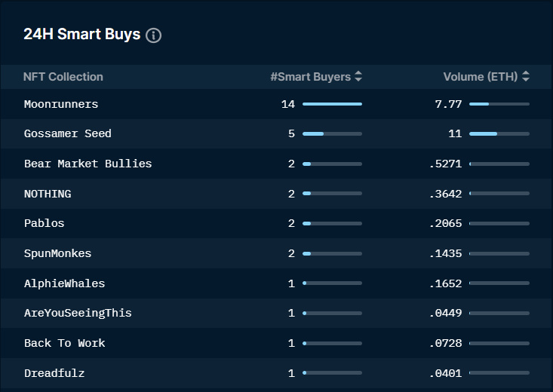Click the info icon beside 24H Smart Buys

153,35
